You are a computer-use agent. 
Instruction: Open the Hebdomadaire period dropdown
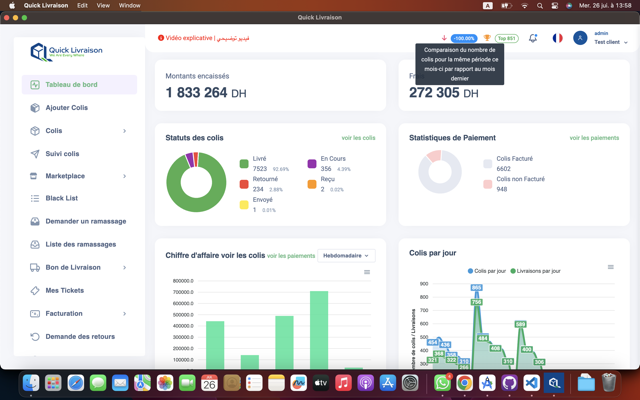click(x=346, y=256)
